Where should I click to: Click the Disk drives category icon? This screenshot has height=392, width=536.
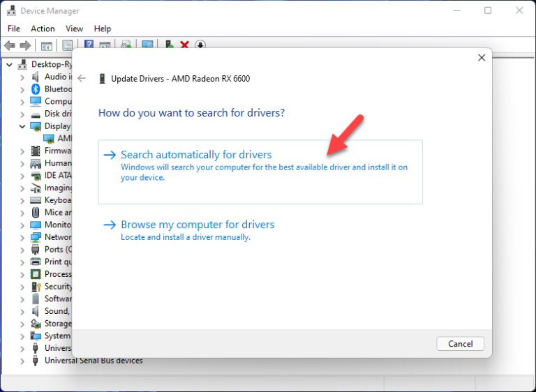tap(36, 114)
